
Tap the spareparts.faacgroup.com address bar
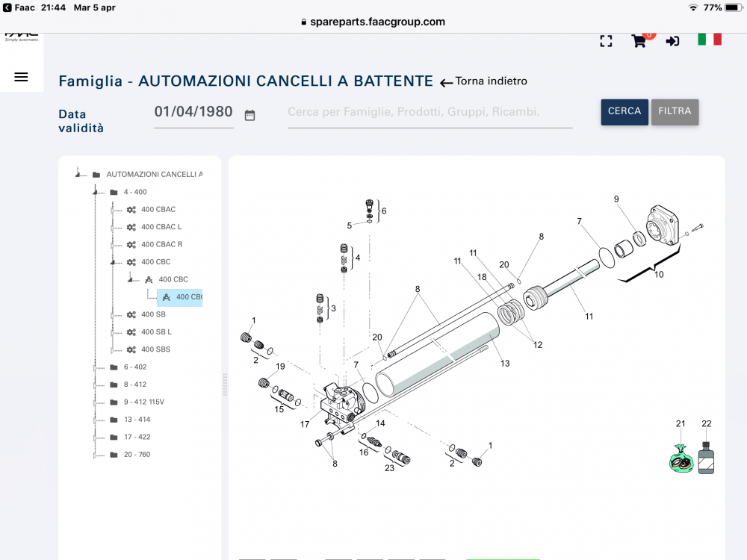click(373, 22)
